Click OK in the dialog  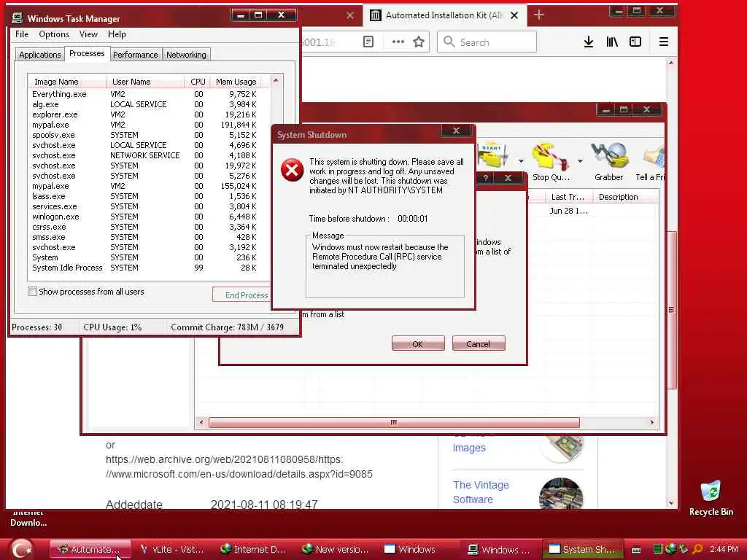click(418, 344)
